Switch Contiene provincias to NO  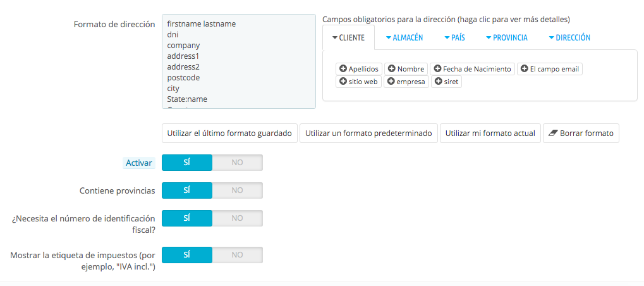tap(237, 190)
